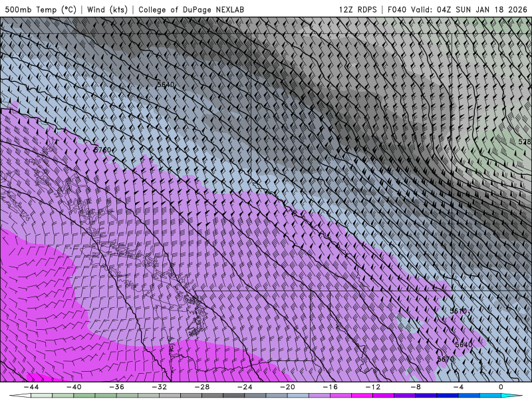Click the -16 color scale label
The height and width of the screenshot is (399, 532).
331,387
